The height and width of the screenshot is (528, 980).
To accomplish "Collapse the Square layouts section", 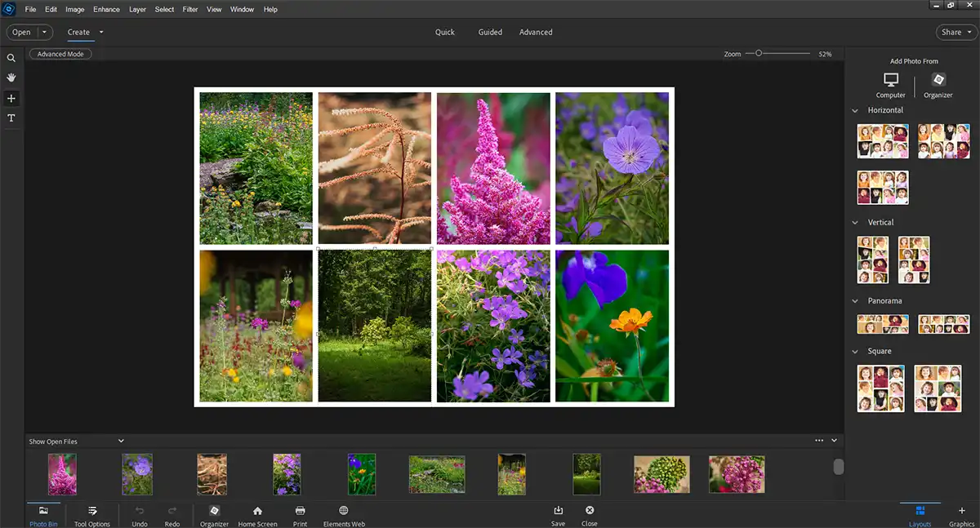I will tap(855, 351).
